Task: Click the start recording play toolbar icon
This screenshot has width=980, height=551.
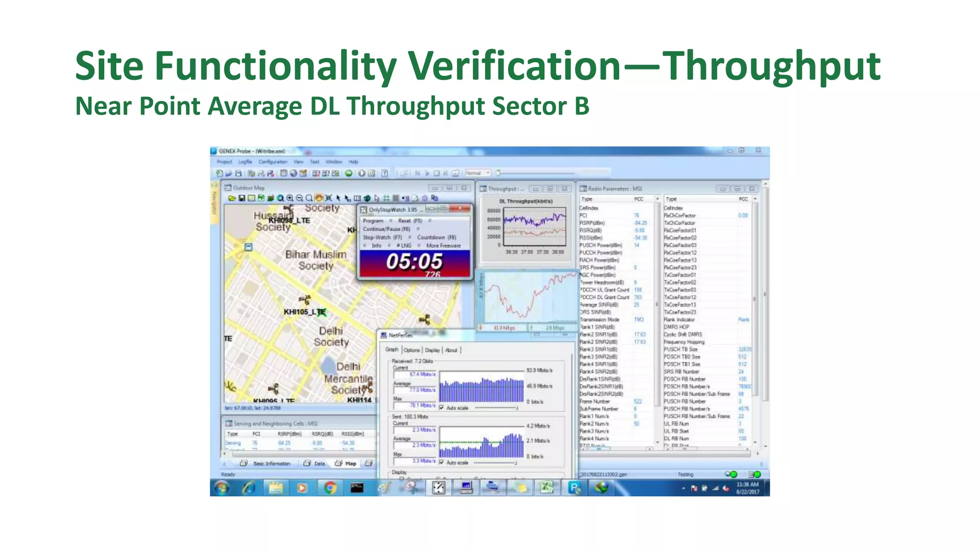Action: [362, 173]
